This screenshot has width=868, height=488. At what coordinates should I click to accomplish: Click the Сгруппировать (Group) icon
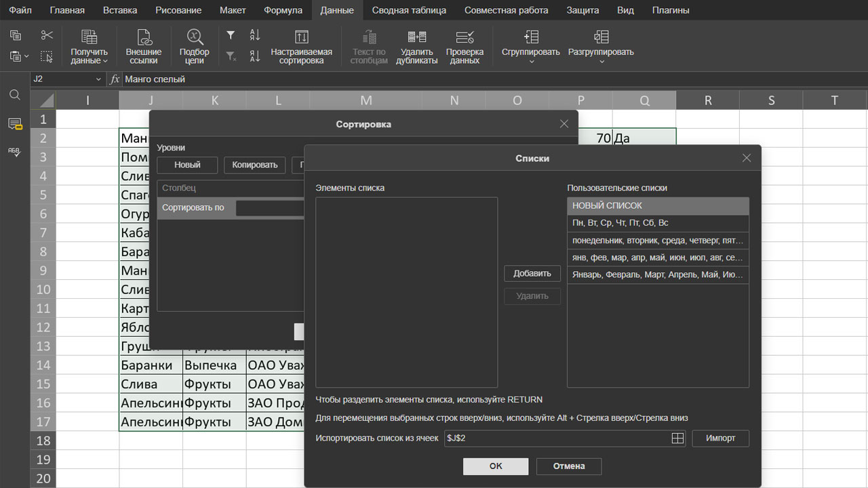pyautogui.click(x=531, y=37)
